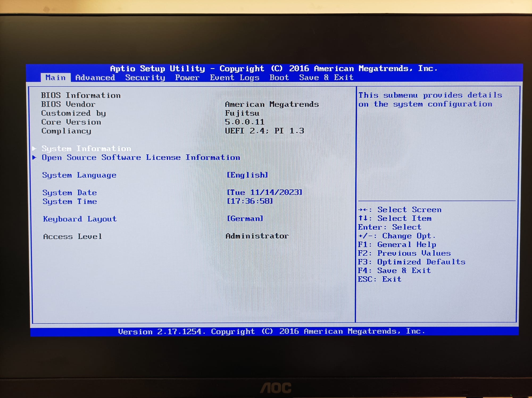Click the F2: Previous Values hint
The width and height of the screenshot is (532, 398).
point(404,253)
